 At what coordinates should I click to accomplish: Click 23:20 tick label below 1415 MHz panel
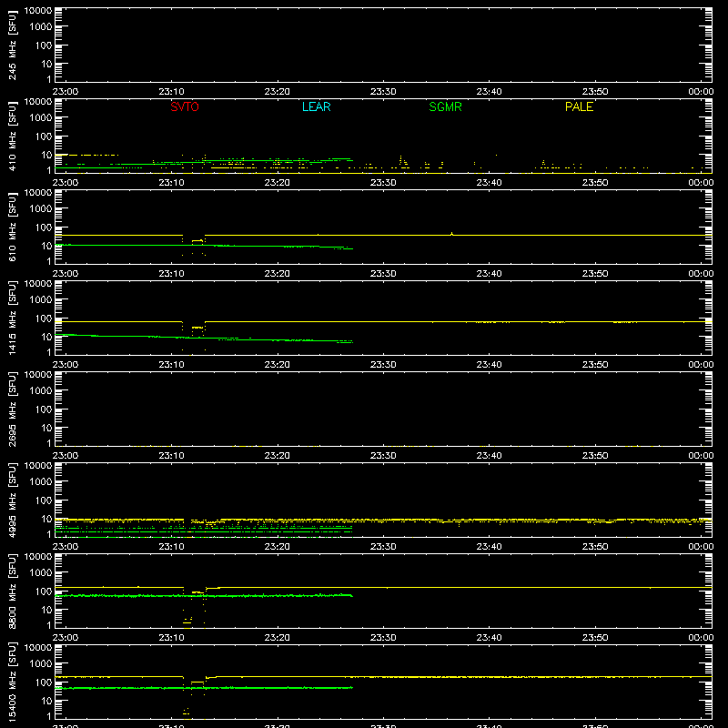278,365
